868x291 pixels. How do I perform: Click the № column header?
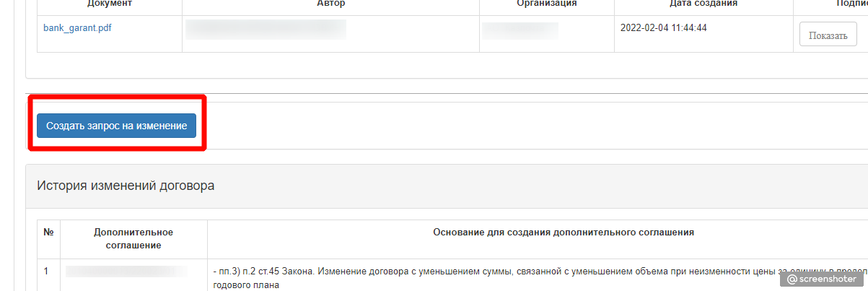[x=49, y=233]
